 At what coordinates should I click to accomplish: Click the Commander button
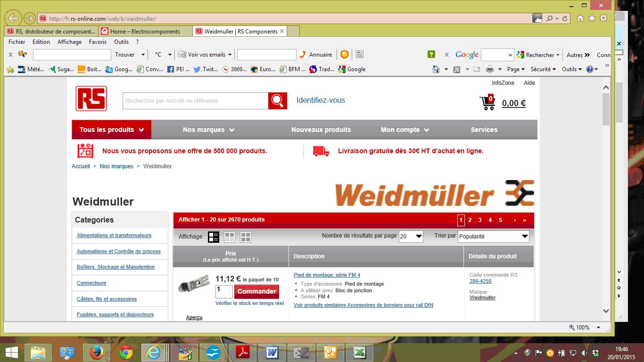coord(257,291)
